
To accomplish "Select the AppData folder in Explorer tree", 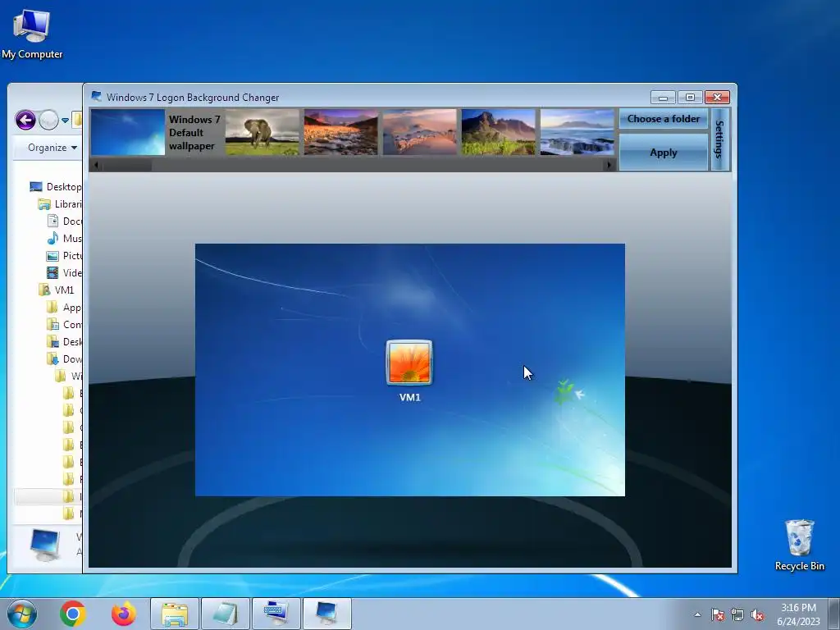I will pyautogui.click(x=65, y=308).
